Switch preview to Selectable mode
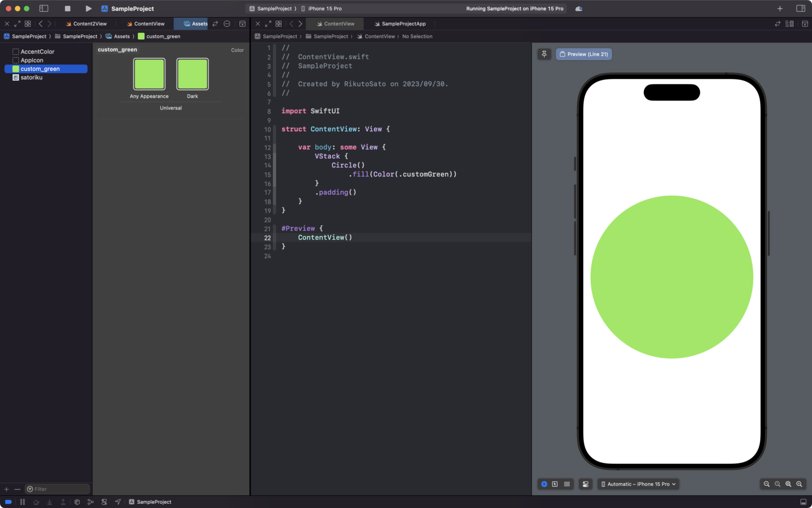This screenshot has height=508, width=812. [x=555, y=484]
